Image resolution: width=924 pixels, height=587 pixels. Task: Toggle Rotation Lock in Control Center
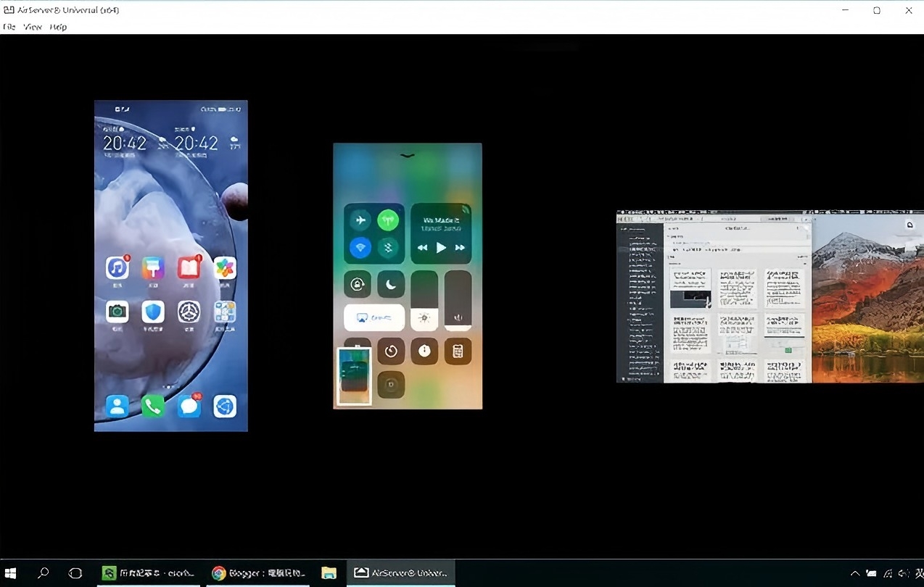[x=357, y=284]
